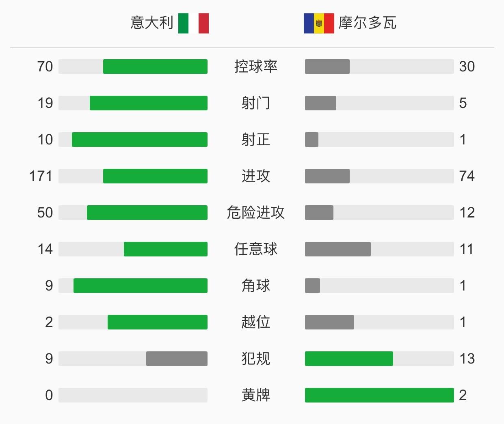The height and width of the screenshot is (424, 504).
Task: Click Italy's gray 犯规 bar
Action: coord(177,359)
